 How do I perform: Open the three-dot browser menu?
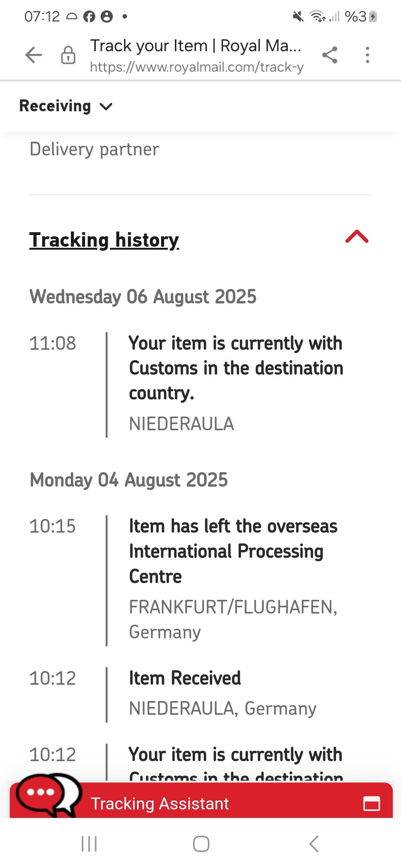point(367,55)
